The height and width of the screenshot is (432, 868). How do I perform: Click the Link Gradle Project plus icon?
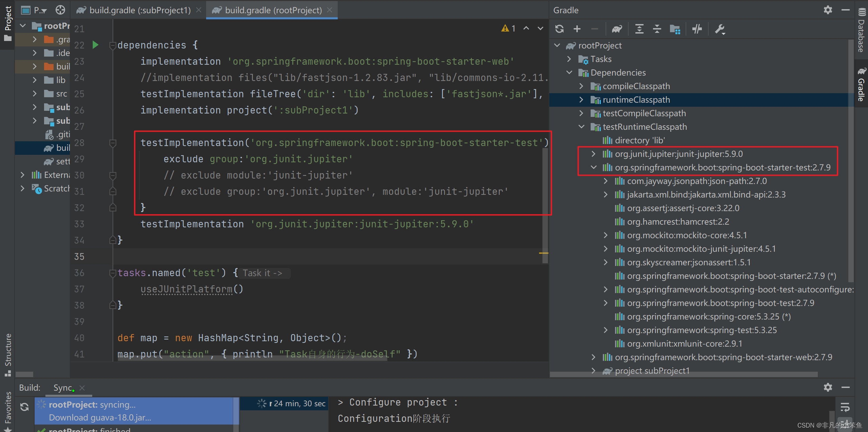(x=577, y=29)
